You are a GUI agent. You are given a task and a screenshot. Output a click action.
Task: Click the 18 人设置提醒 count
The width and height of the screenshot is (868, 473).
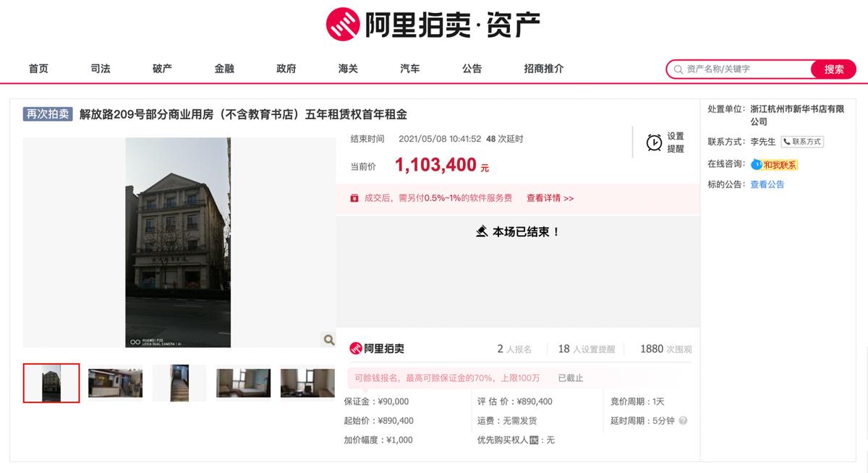587,349
